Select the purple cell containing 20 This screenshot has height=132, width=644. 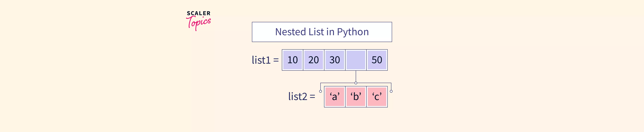314,60
